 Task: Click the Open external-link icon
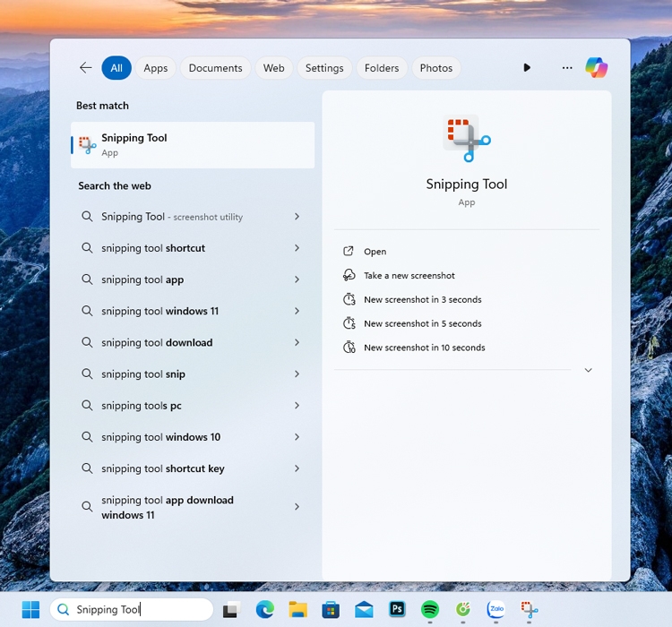pyautogui.click(x=349, y=251)
